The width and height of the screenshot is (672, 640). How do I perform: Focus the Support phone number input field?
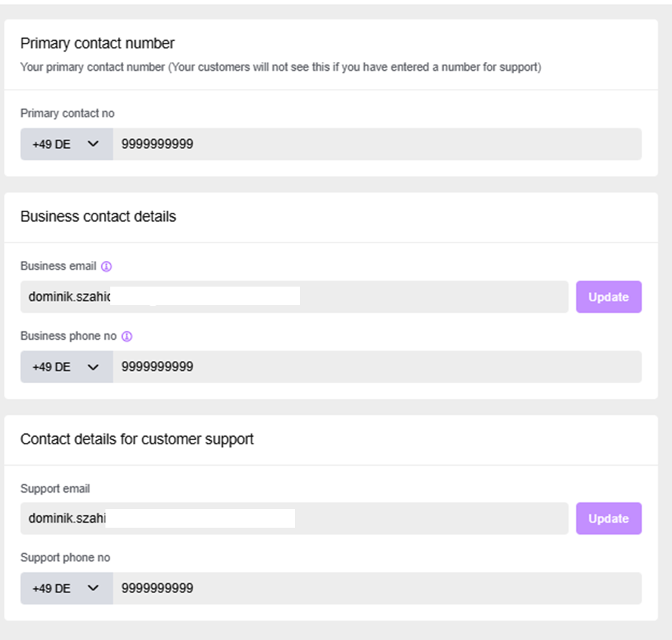(377, 588)
